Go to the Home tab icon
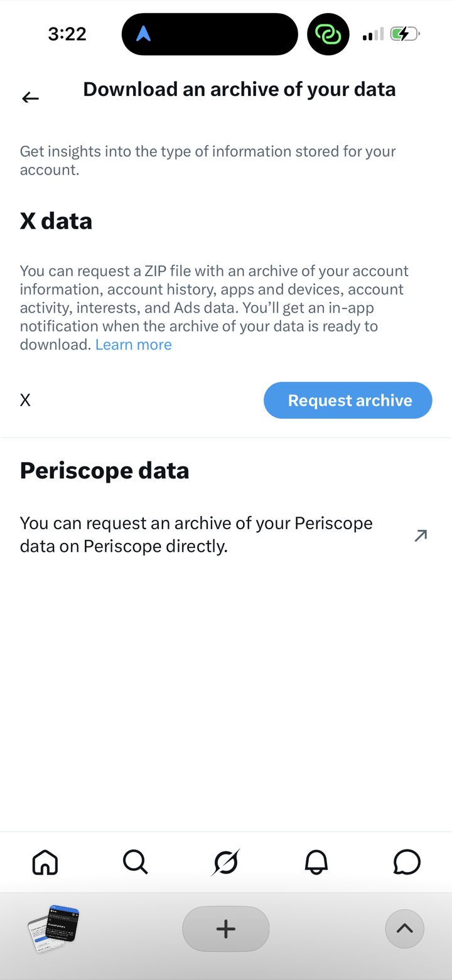 point(45,862)
